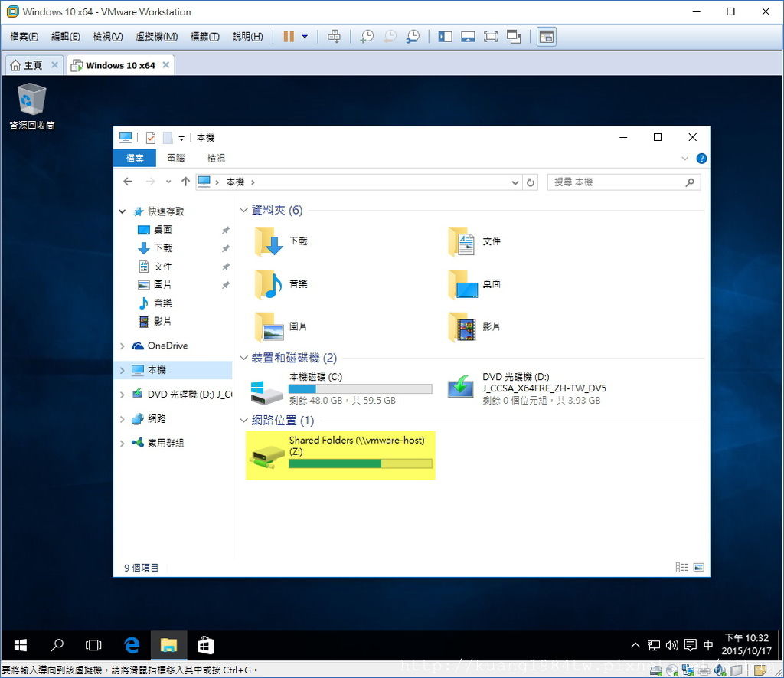
Task: Click the Explorer back arrow
Action: [128, 182]
